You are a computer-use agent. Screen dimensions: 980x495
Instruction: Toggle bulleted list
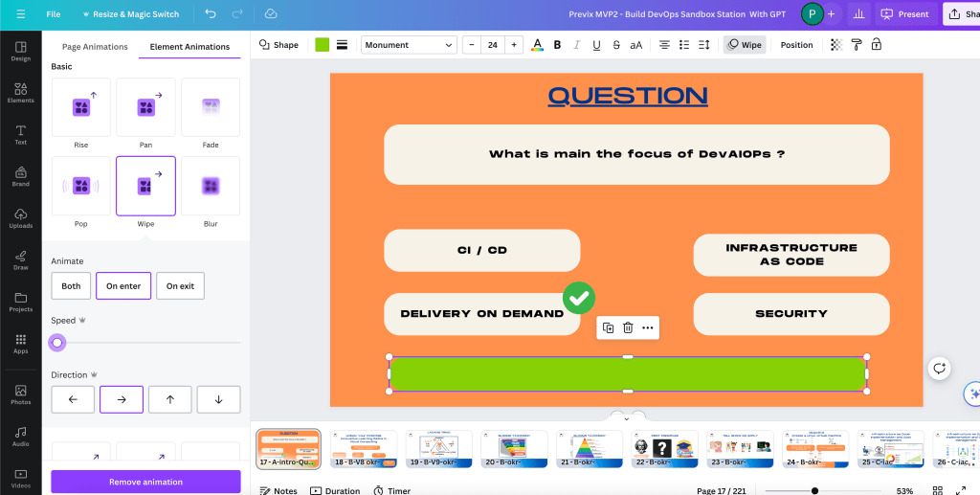click(684, 44)
